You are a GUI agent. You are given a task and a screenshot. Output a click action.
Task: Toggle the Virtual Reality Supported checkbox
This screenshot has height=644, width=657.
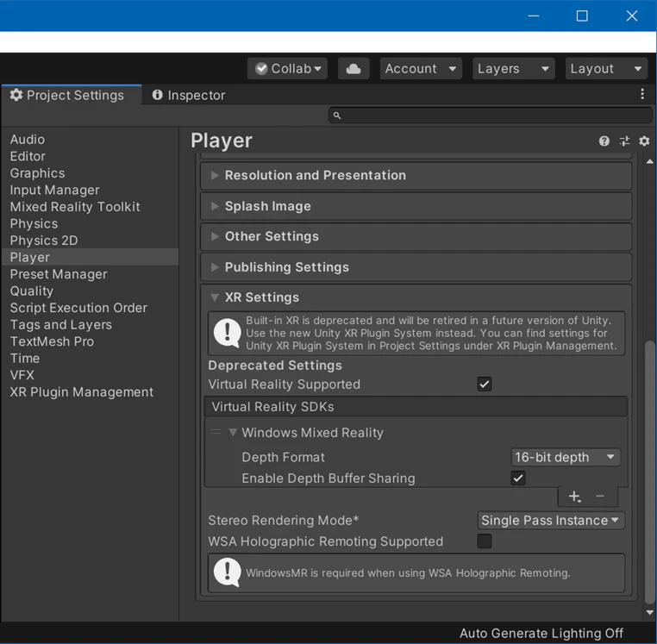(x=485, y=385)
